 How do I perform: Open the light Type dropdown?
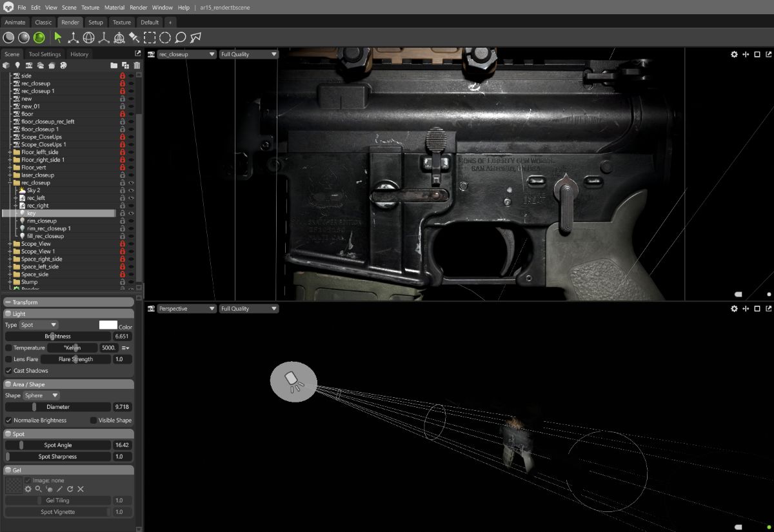(39, 325)
